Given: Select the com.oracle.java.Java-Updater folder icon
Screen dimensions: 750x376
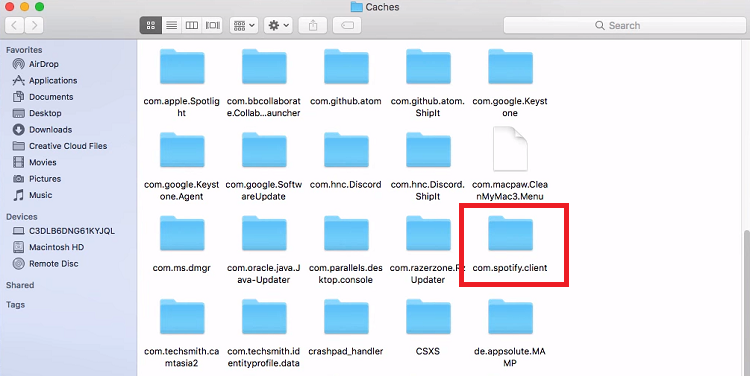Looking at the screenshot, I should [x=264, y=233].
